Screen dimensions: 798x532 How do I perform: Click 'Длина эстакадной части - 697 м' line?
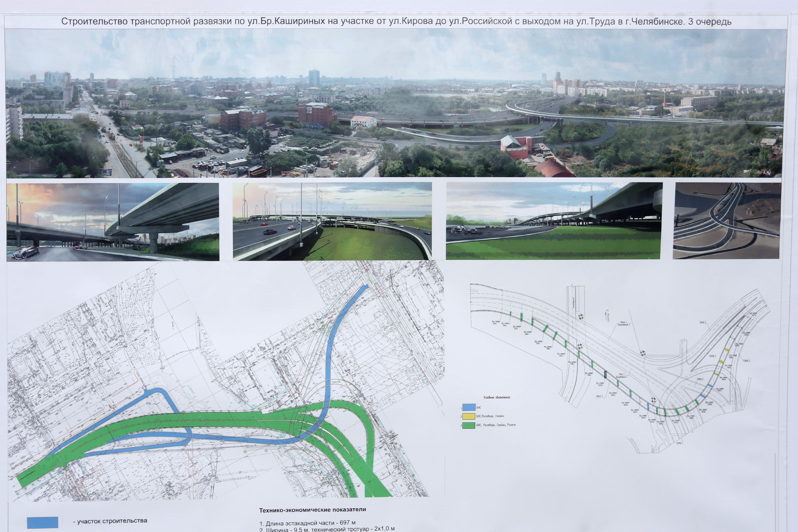[x=308, y=522]
